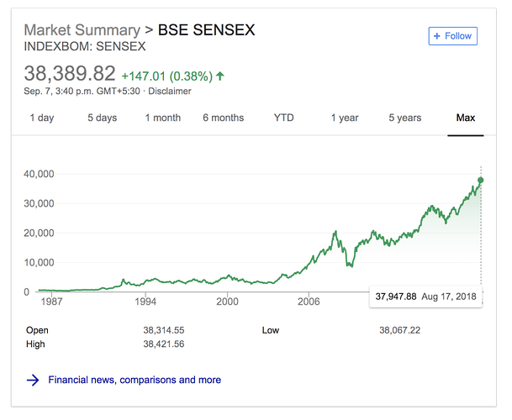Show the 6 months chart
Viewport: 512px width, 420px height.
click(x=223, y=118)
